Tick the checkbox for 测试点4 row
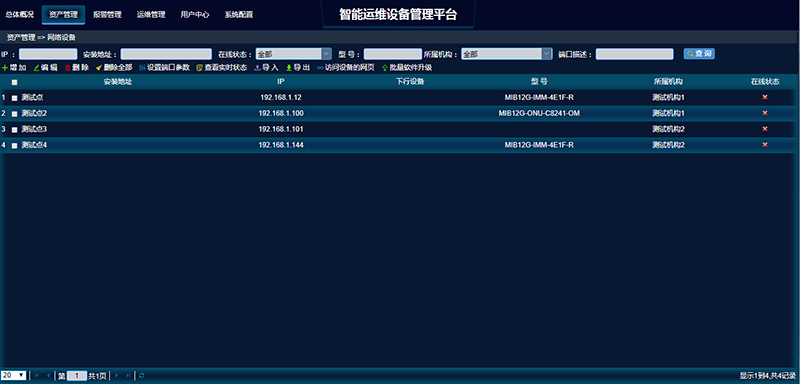This screenshot has width=800, height=384. (x=14, y=146)
